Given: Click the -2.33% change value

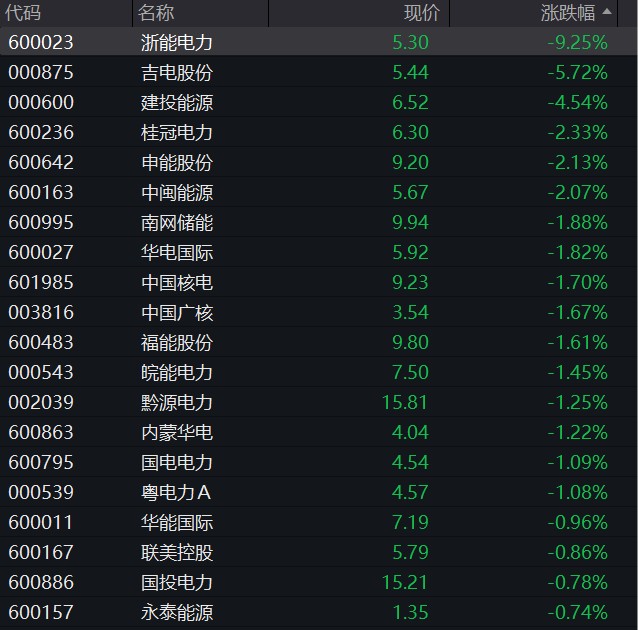Looking at the screenshot, I should tap(577, 132).
